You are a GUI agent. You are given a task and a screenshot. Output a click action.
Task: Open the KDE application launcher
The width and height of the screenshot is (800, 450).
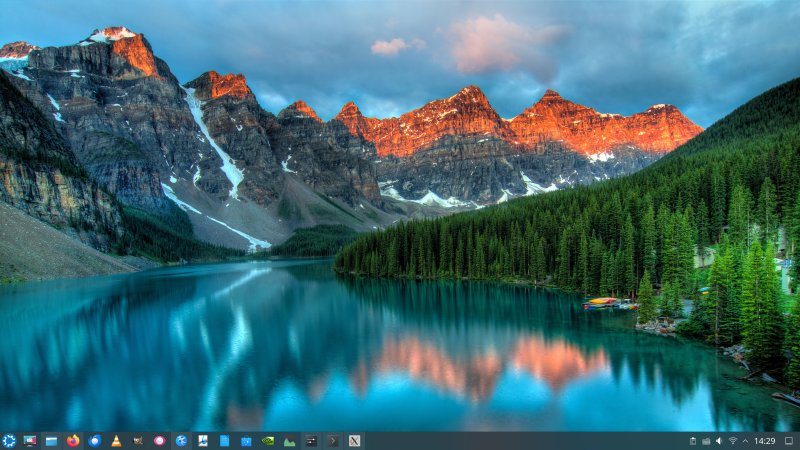click(9, 441)
